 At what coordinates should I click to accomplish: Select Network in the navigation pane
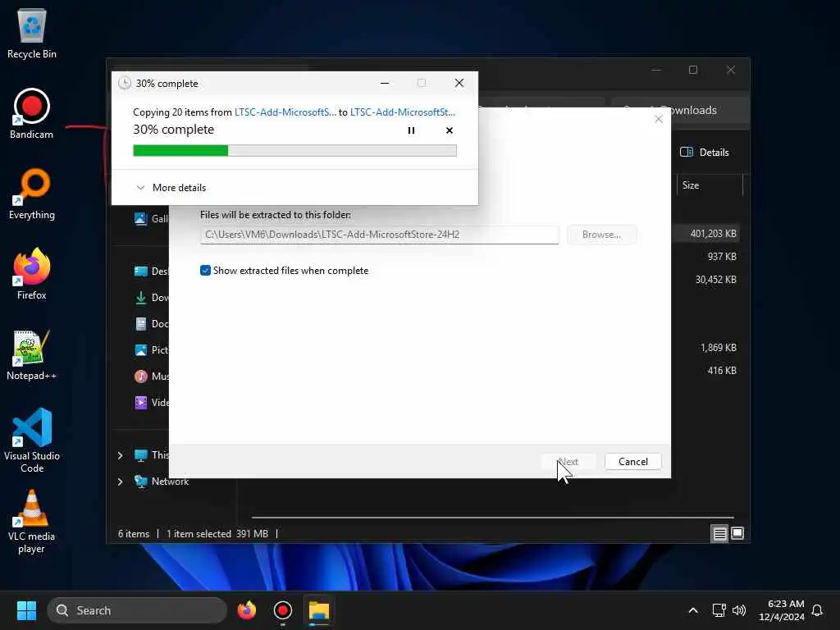(162, 482)
